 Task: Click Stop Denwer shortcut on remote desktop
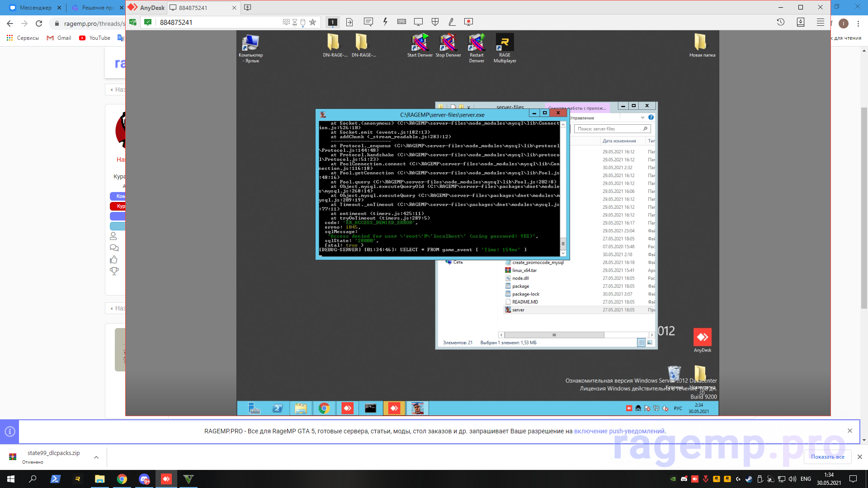pos(448,45)
